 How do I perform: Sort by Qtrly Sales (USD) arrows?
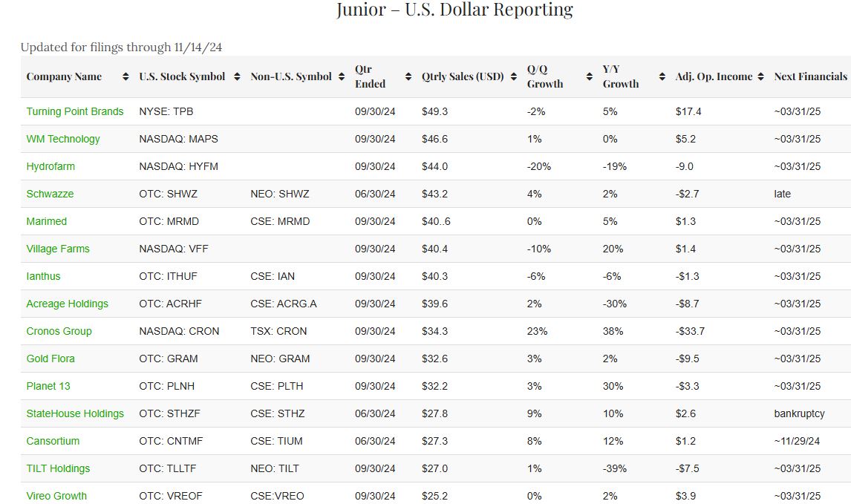[x=513, y=76]
